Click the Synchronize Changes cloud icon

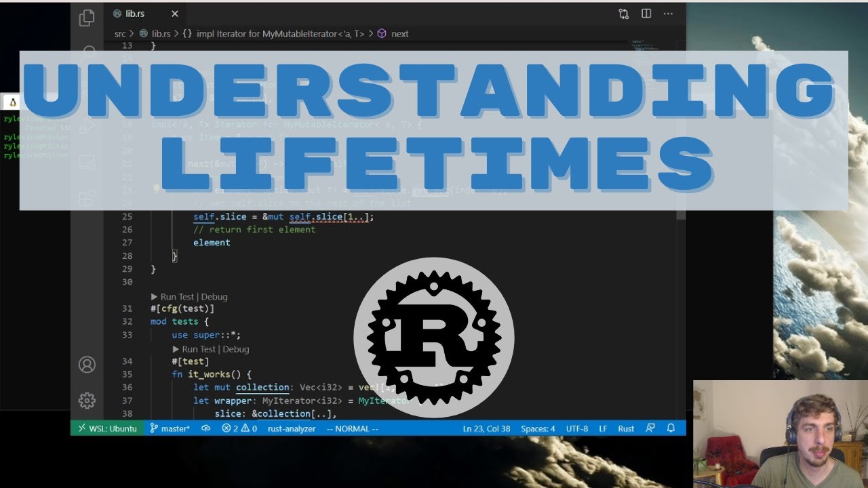click(206, 428)
